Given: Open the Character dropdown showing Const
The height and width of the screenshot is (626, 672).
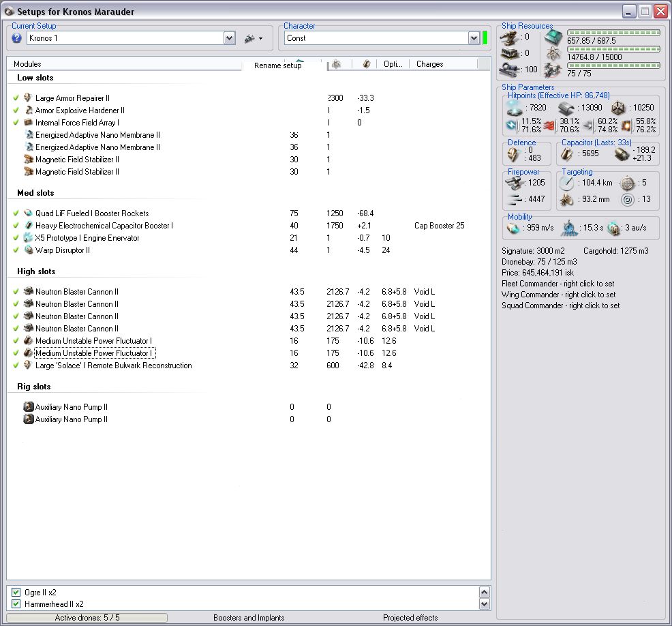Looking at the screenshot, I should click(474, 39).
